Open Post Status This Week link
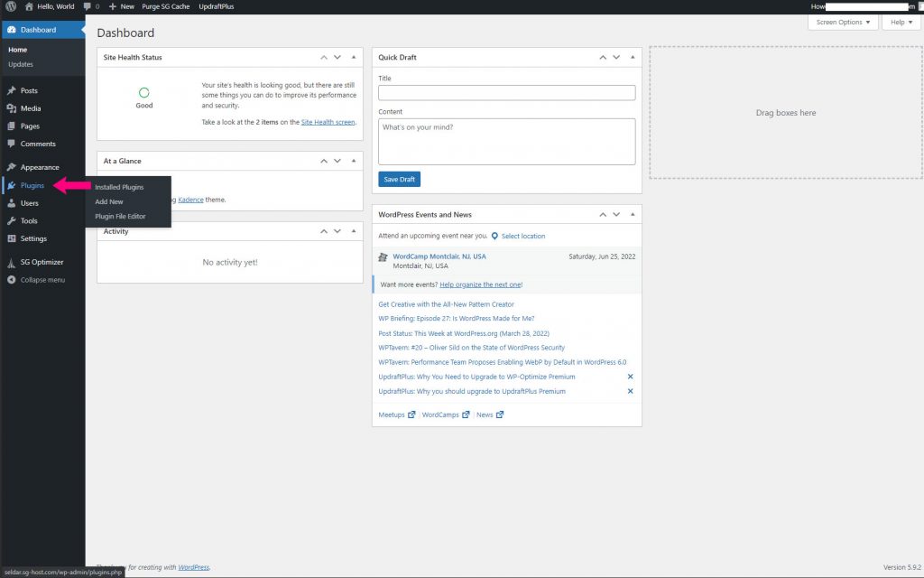 pyautogui.click(x=464, y=333)
